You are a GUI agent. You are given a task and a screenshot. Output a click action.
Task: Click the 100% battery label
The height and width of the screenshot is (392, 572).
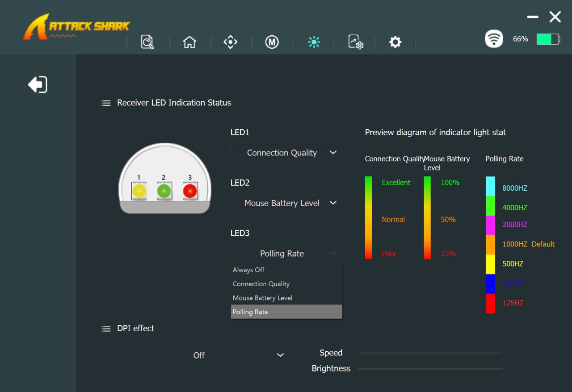tap(450, 183)
